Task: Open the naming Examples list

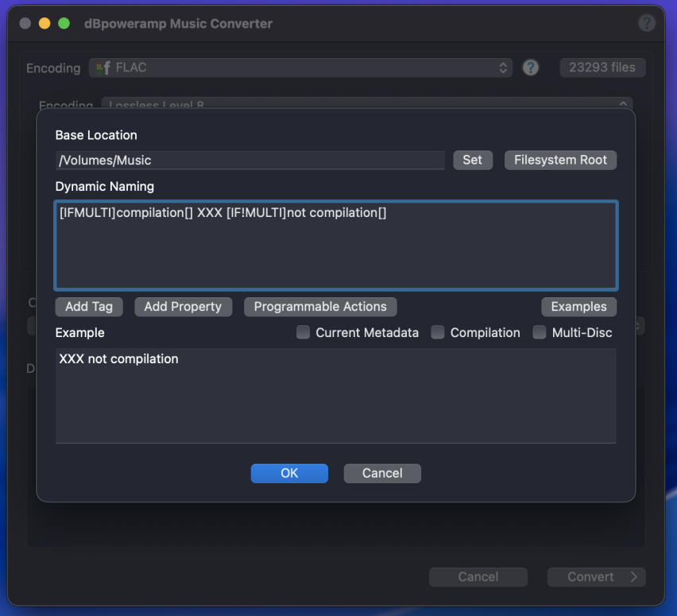Action: [x=578, y=307]
